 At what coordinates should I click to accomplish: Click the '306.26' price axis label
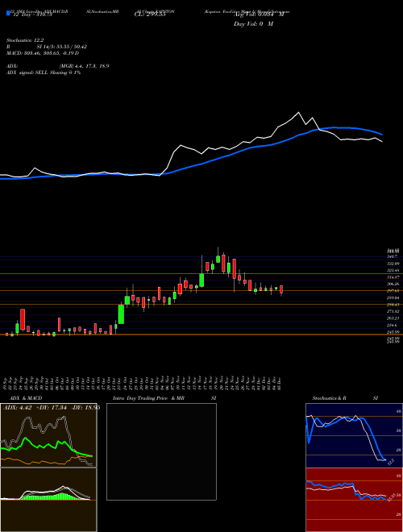393,284
